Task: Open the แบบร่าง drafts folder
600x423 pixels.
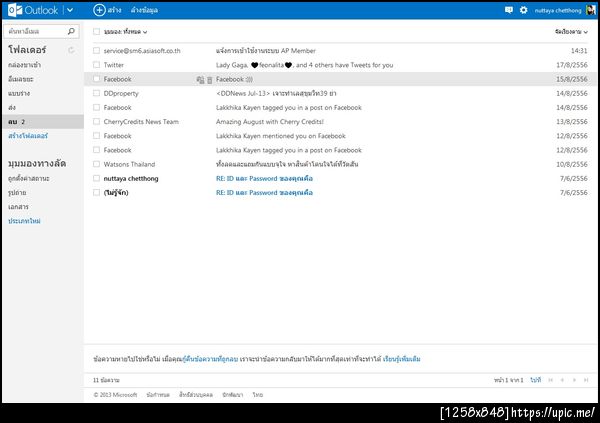Action: [19, 93]
